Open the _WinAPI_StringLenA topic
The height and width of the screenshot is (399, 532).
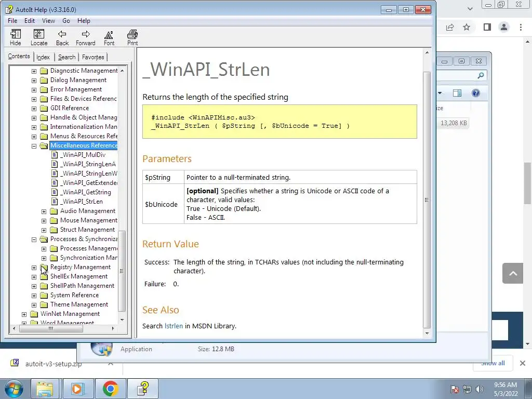pos(88,164)
